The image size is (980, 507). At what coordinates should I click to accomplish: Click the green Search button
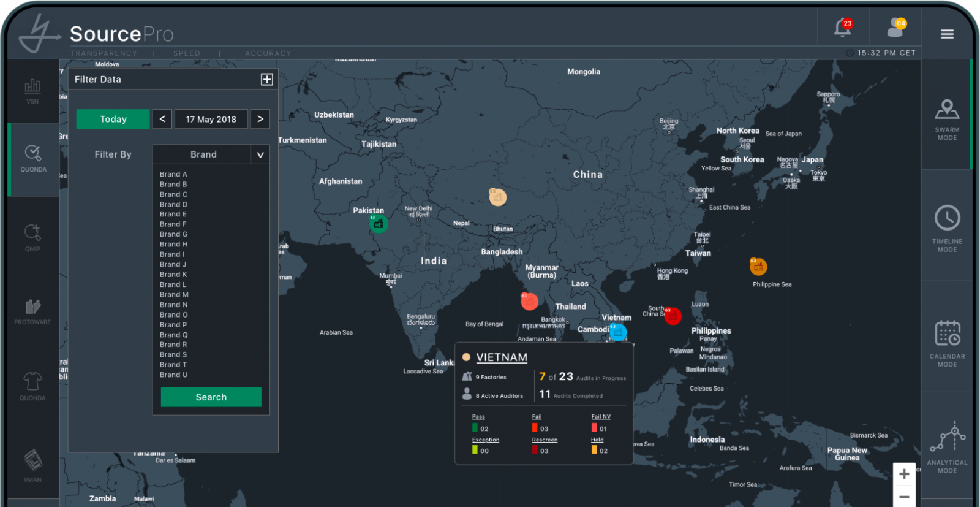tap(211, 397)
